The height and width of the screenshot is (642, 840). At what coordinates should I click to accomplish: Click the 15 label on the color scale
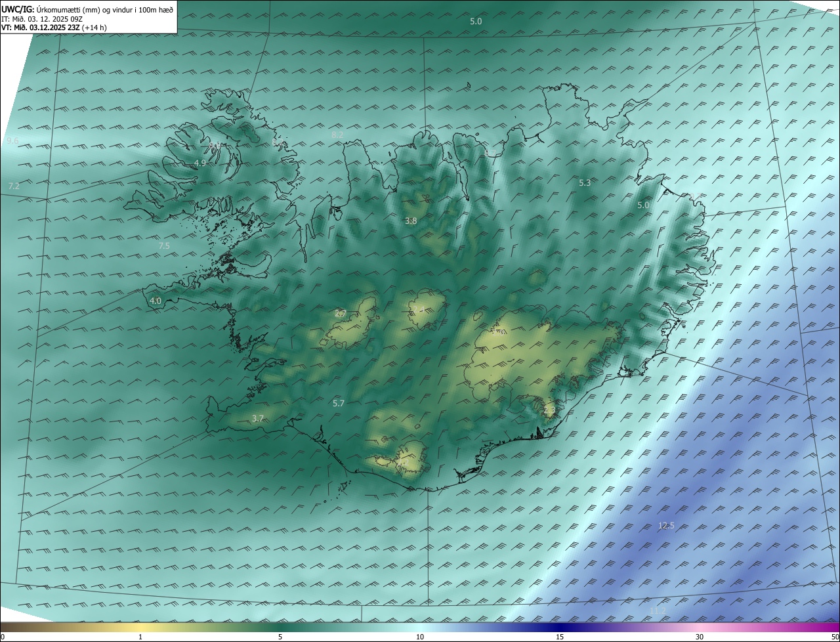click(560, 637)
